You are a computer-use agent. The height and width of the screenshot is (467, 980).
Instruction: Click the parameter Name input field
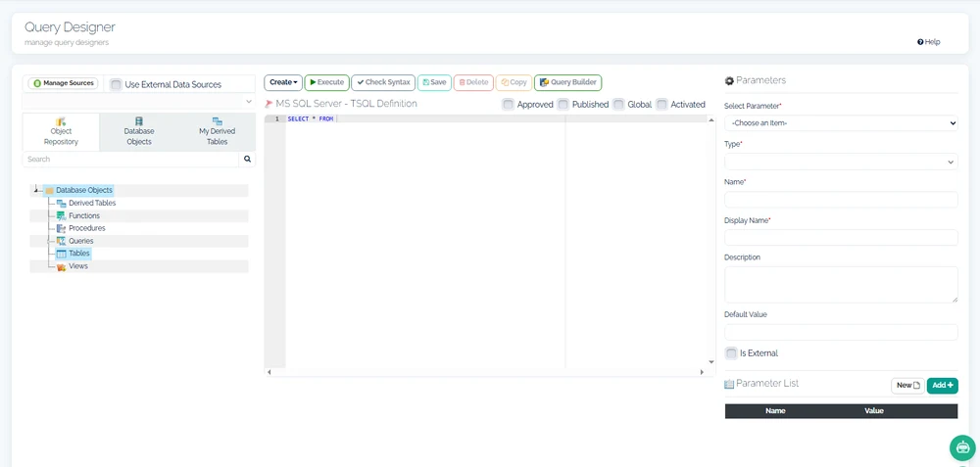pyautogui.click(x=841, y=200)
